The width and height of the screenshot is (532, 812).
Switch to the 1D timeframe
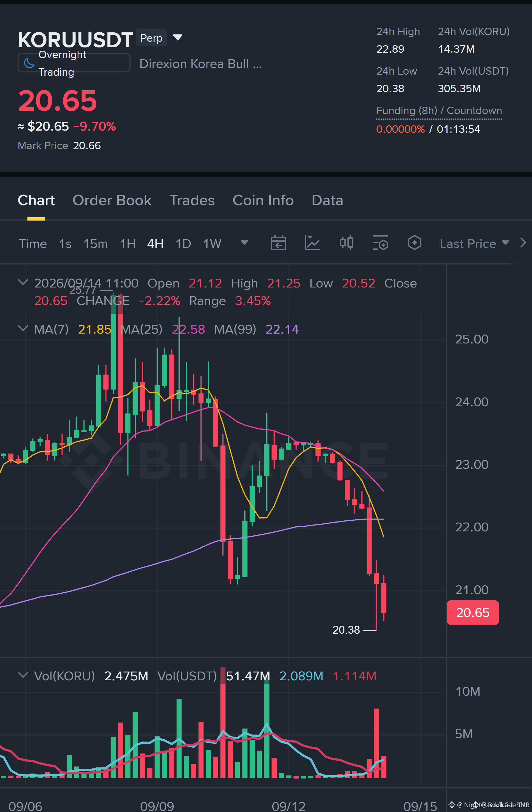click(183, 244)
